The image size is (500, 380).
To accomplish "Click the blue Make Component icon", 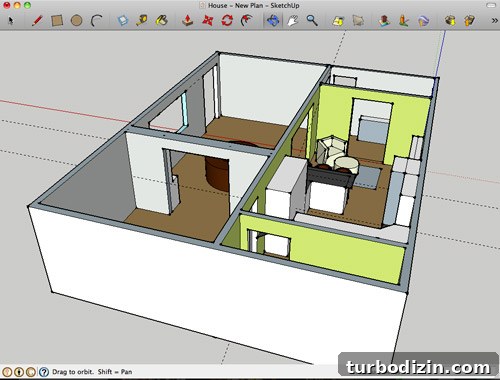I will [x=123, y=21].
